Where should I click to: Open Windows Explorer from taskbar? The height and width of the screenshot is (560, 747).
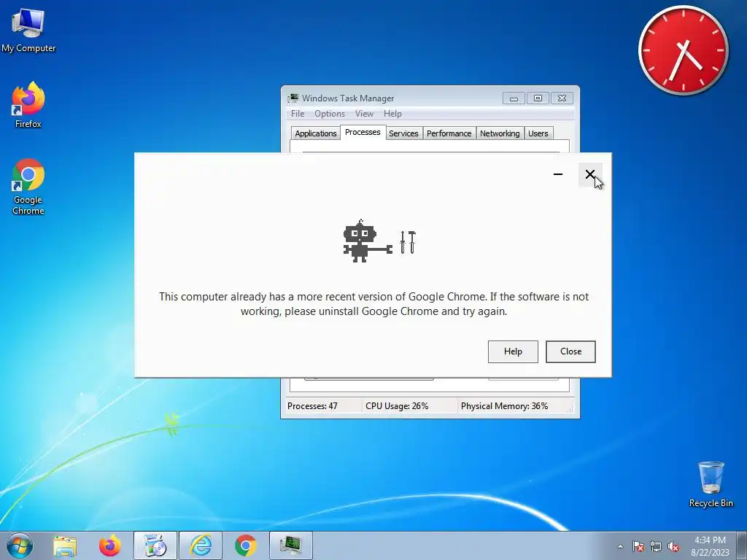65,545
